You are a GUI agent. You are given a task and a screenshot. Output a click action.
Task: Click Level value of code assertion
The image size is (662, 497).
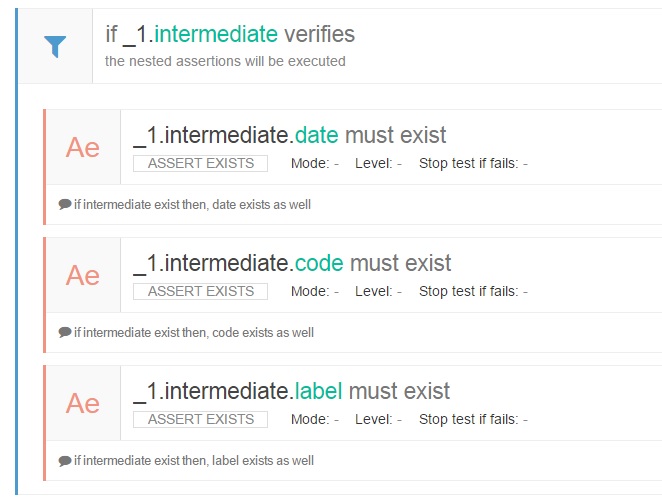pos(399,291)
